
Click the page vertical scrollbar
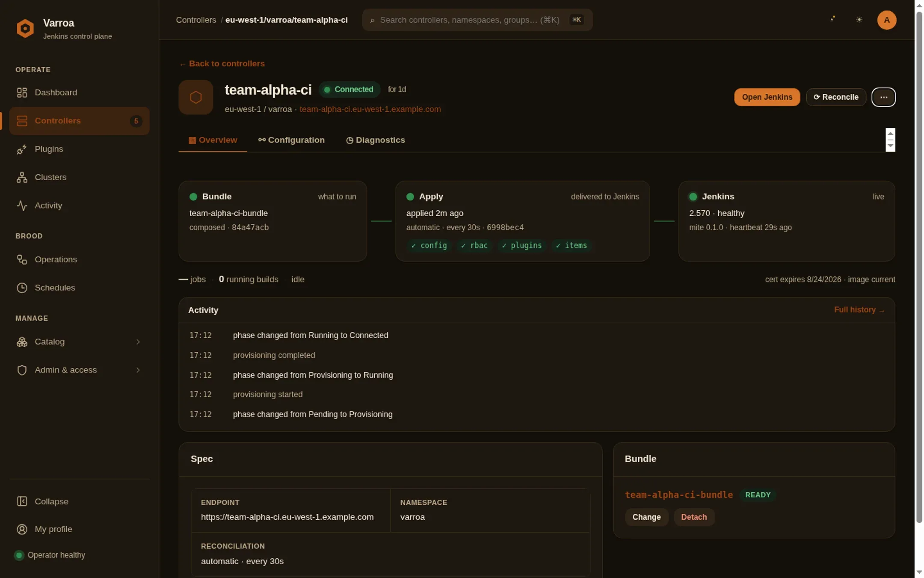coord(919,268)
